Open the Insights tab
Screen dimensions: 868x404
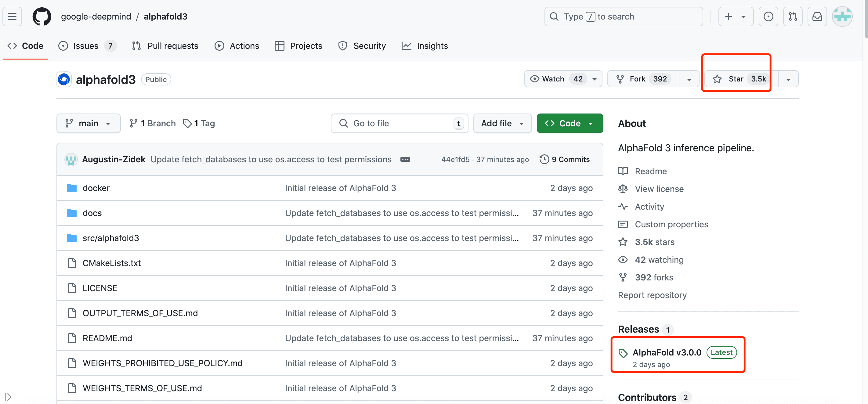click(425, 46)
